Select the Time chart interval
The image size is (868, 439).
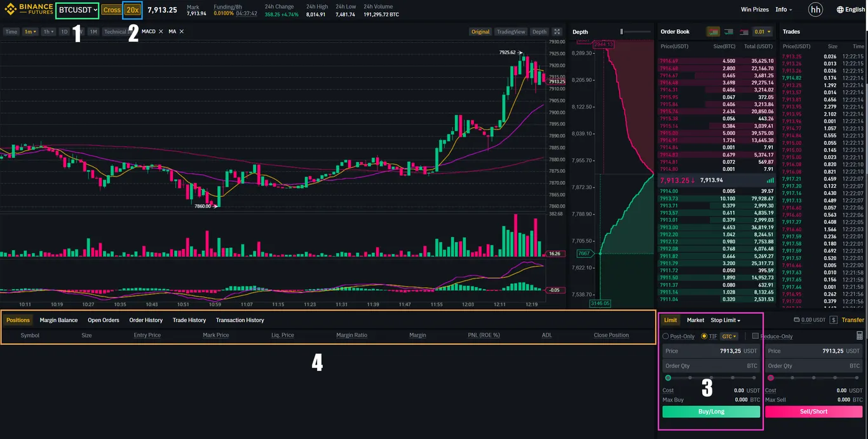(11, 32)
